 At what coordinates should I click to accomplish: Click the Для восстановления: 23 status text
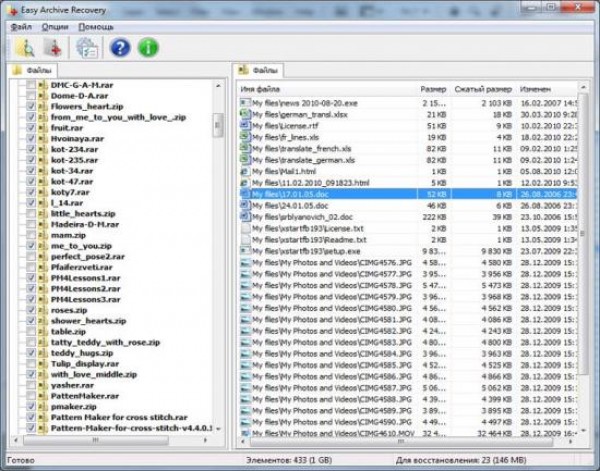(x=461, y=460)
